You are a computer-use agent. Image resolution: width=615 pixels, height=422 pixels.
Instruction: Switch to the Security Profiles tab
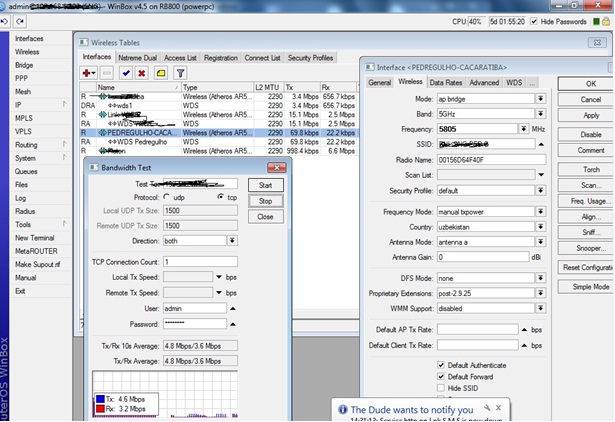coord(310,58)
